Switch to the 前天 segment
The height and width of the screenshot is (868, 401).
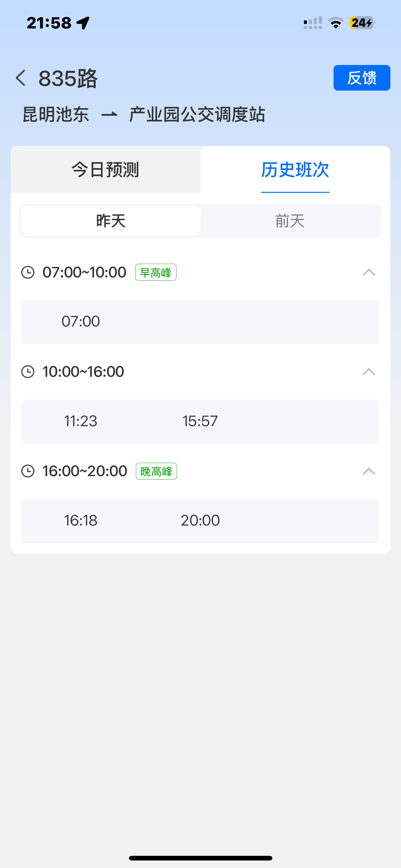point(290,221)
